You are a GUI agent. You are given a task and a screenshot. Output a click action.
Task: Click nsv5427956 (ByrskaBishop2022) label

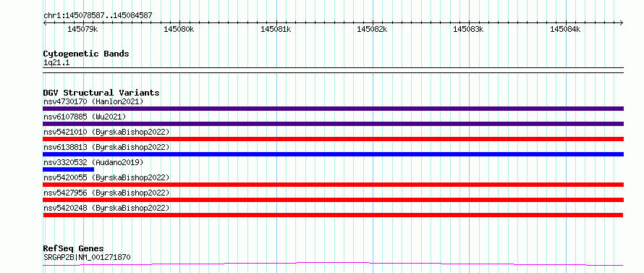coord(106,193)
